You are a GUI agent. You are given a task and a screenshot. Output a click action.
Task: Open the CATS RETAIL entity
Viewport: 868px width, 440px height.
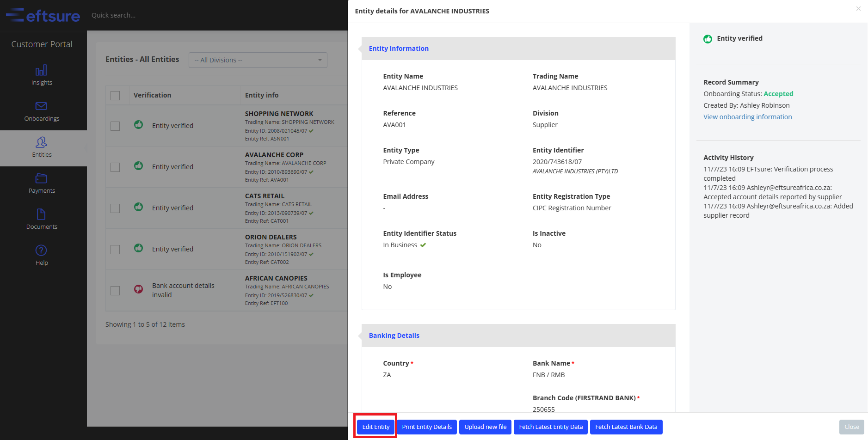(265, 196)
